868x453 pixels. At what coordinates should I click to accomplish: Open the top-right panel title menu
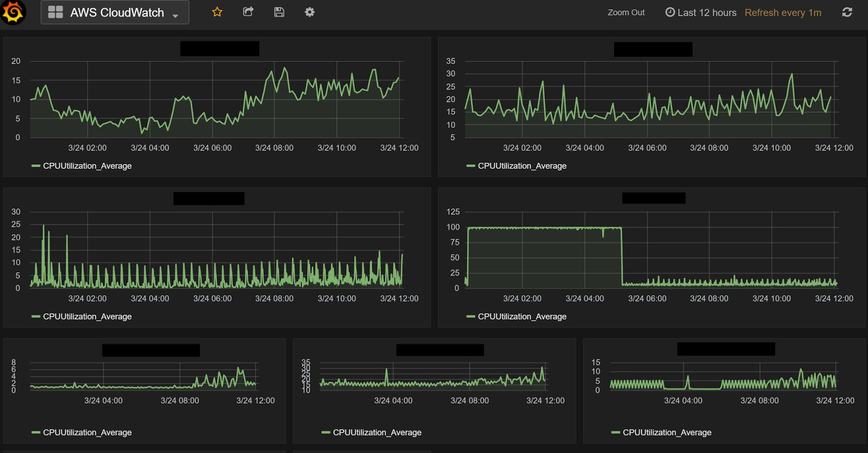click(x=653, y=49)
